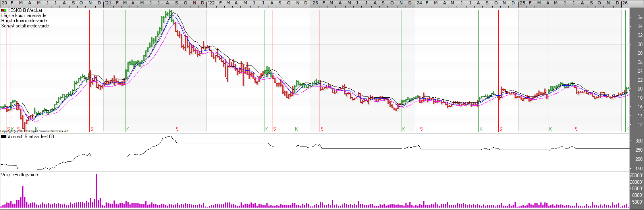Click the green K marker at November 2023
Viewport: 644px width, 210px height.
point(403,129)
